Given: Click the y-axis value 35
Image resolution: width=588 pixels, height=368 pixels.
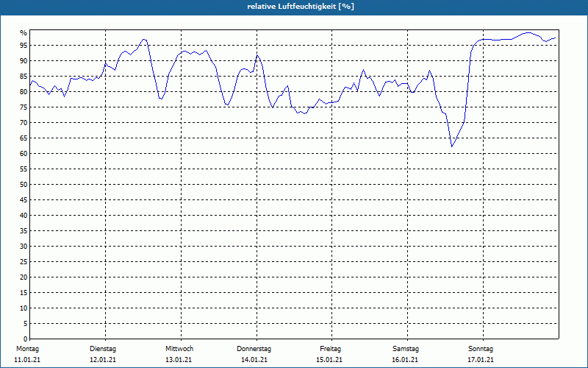Looking at the screenshot, I should [24, 231].
